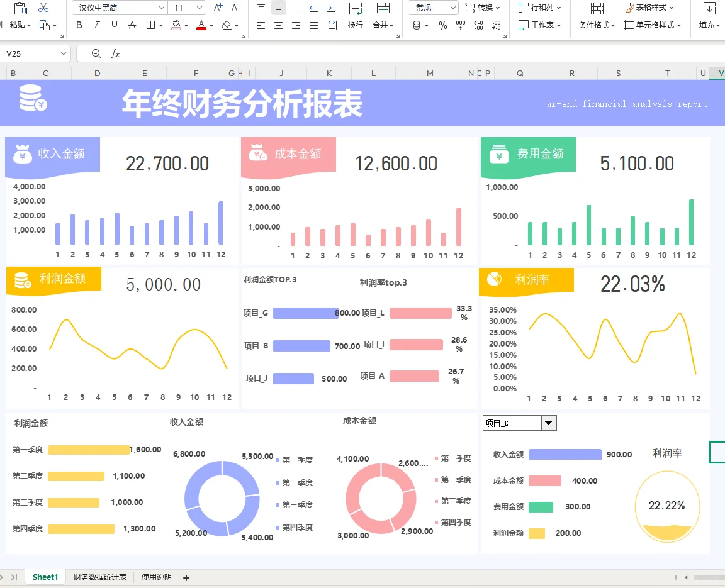Viewport: 725px width, 588px height.
Task: Apply the thousands separator style
Action: pos(461,25)
